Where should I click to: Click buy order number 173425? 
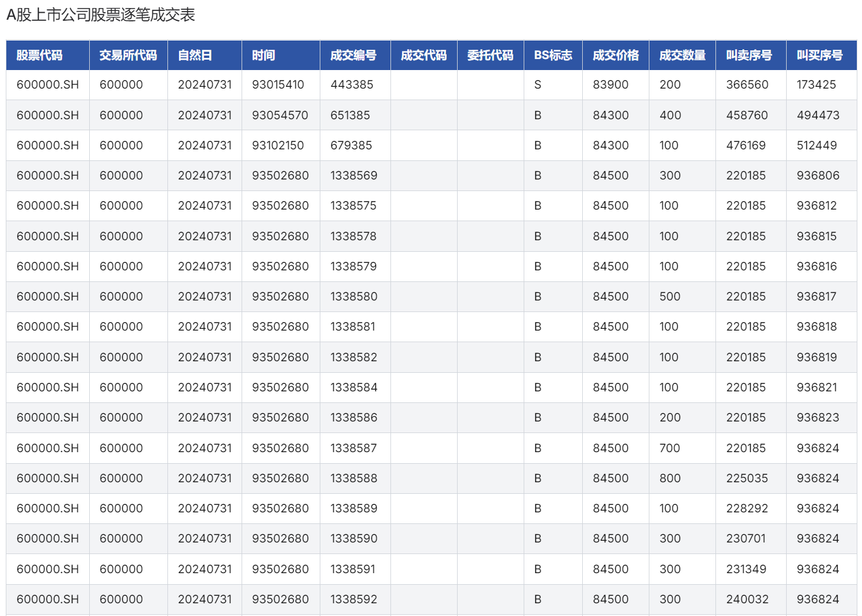tap(816, 85)
